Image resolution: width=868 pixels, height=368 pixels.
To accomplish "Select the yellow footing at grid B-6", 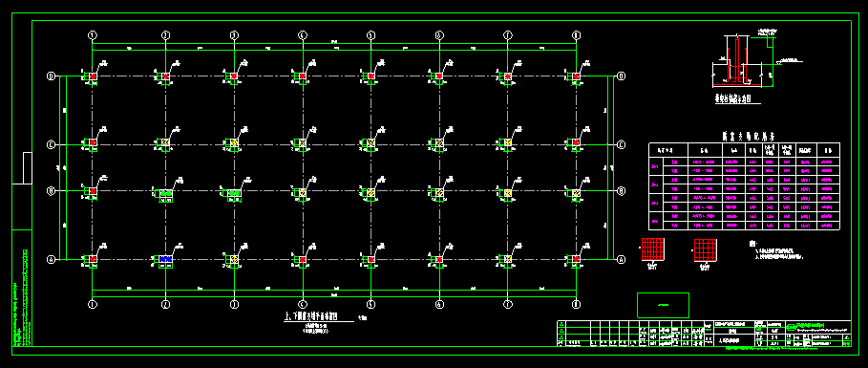I will (439, 193).
